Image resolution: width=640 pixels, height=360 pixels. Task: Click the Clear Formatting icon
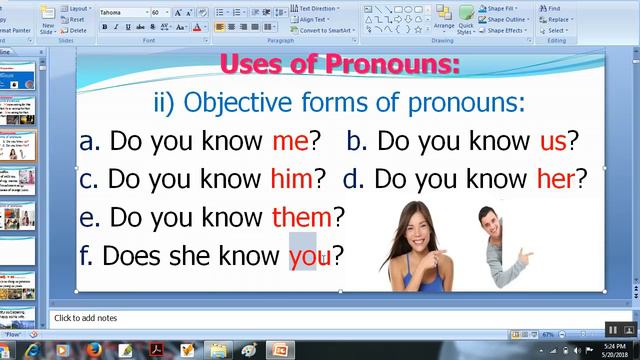(x=202, y=13)
